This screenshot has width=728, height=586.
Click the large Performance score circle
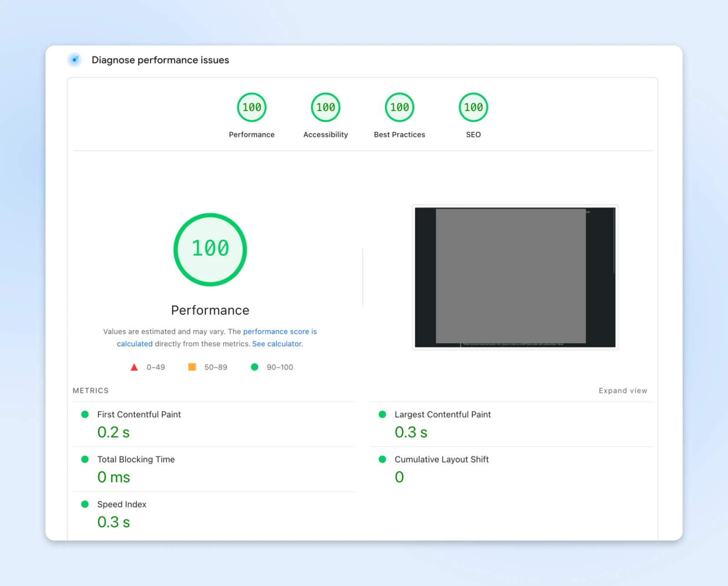tap(210, 250)
